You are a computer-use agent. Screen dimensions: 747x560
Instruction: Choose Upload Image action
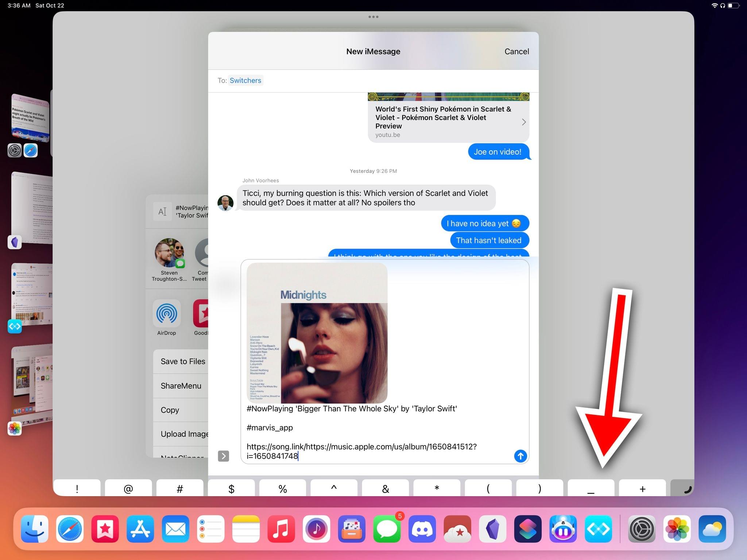pyautogui.click(x=181, y=434)
